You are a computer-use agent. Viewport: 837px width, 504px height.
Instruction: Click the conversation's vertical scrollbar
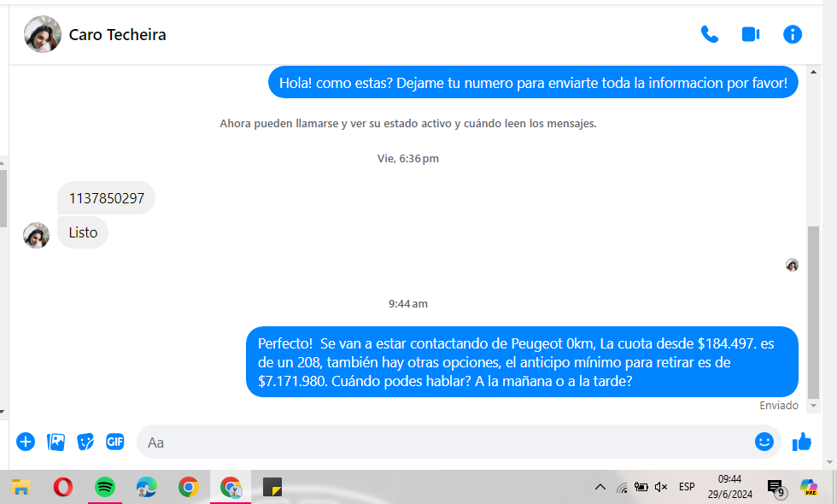pyautogui.click(x=813, y=308)
